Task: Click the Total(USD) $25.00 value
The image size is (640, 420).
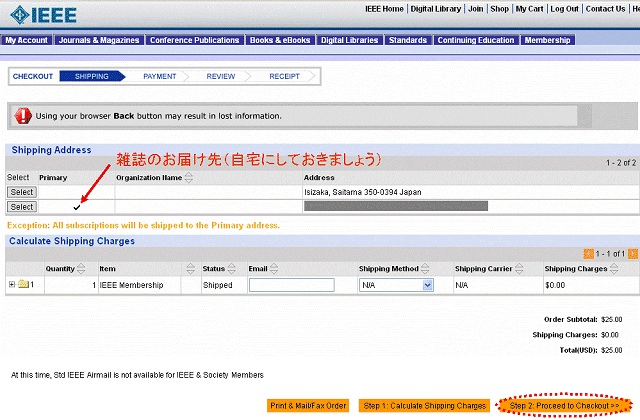Action: 611,350
